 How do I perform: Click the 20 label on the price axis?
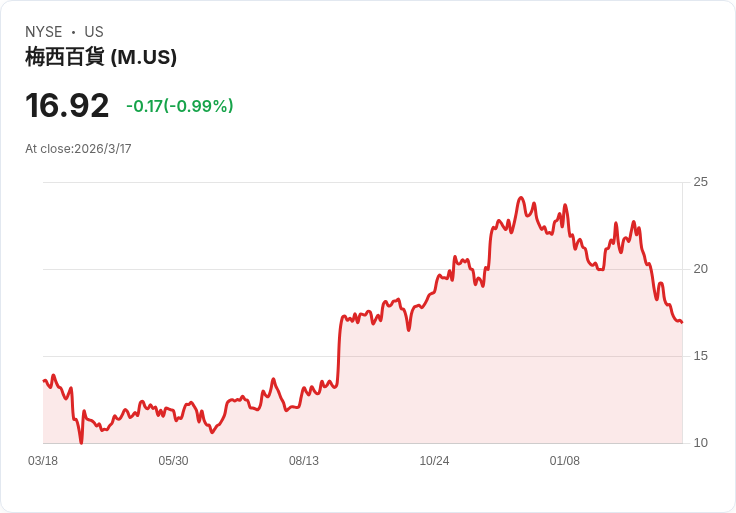[700, 269]
